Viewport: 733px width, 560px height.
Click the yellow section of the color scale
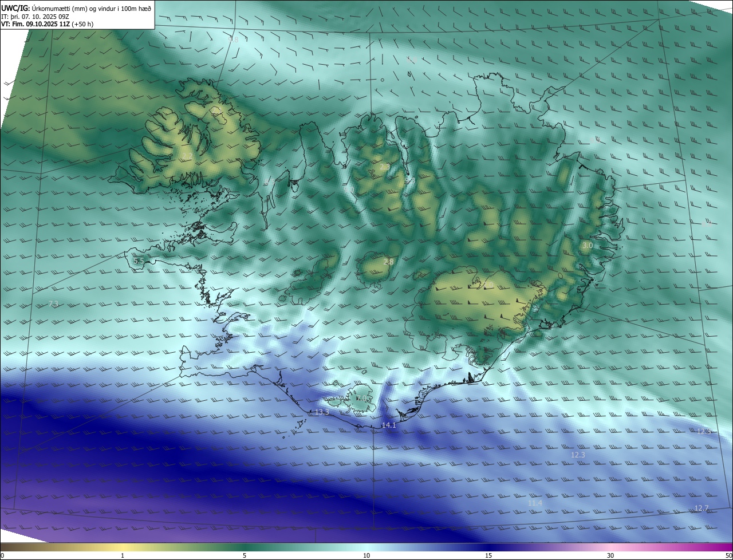pos(123,547)
